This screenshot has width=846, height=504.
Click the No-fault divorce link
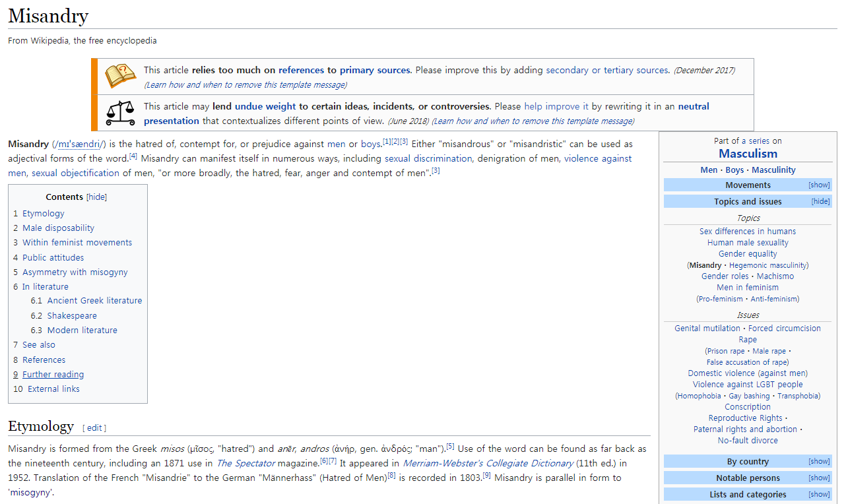tap(747, 441)
